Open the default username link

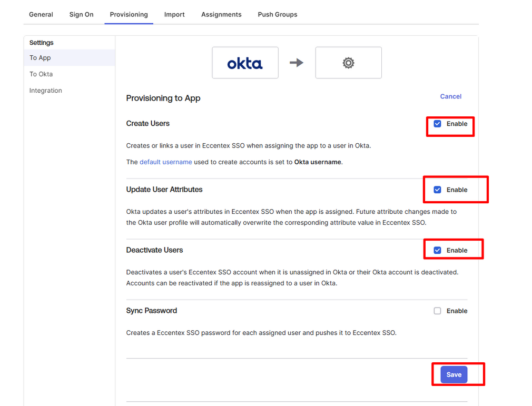click(166, 162)
